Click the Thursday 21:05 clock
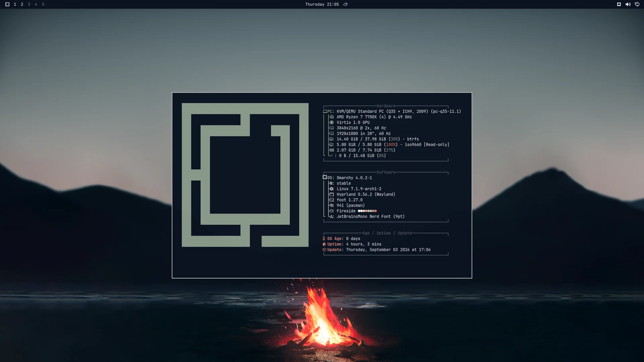The width and height of the screenshot is (644, 362). 322,4
